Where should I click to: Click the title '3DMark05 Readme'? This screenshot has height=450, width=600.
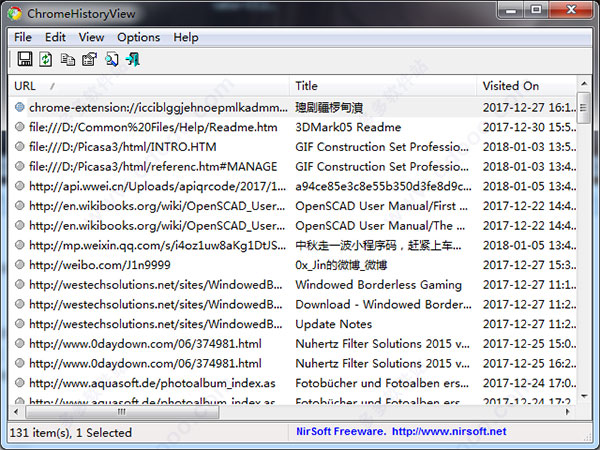[348, 127]
